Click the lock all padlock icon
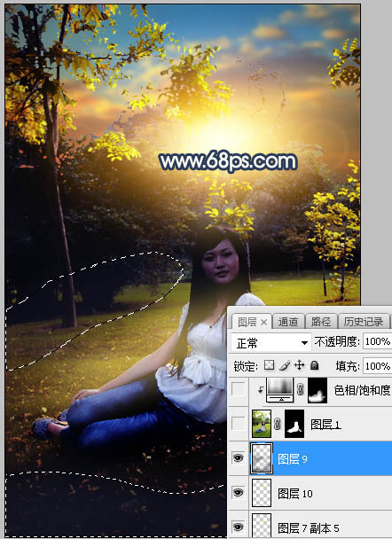 314,365
